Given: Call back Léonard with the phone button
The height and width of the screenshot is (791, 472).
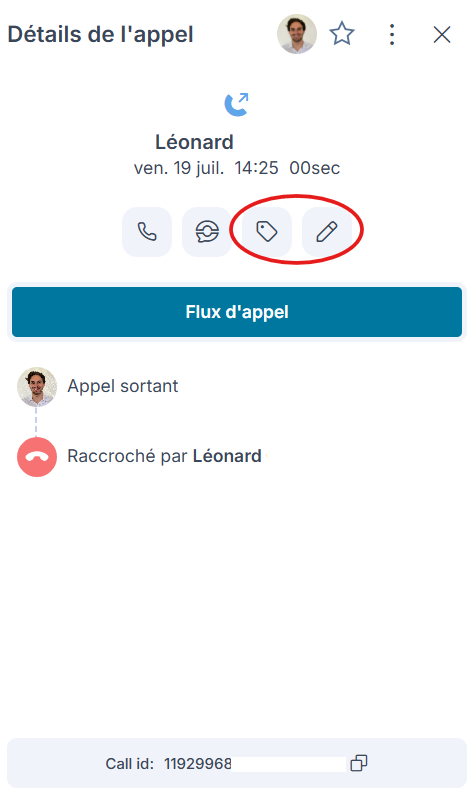Looking at the screenshot, I should coord(147,232).
